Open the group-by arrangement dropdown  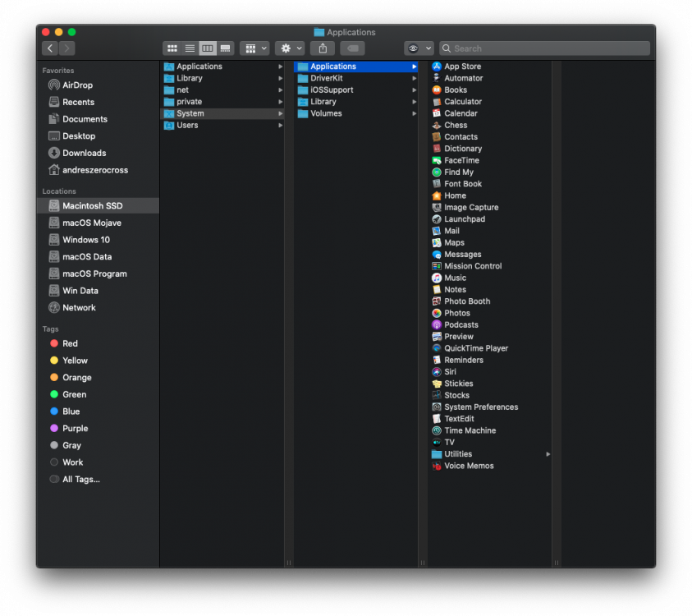pyautogui.click(x=254, y=48)
